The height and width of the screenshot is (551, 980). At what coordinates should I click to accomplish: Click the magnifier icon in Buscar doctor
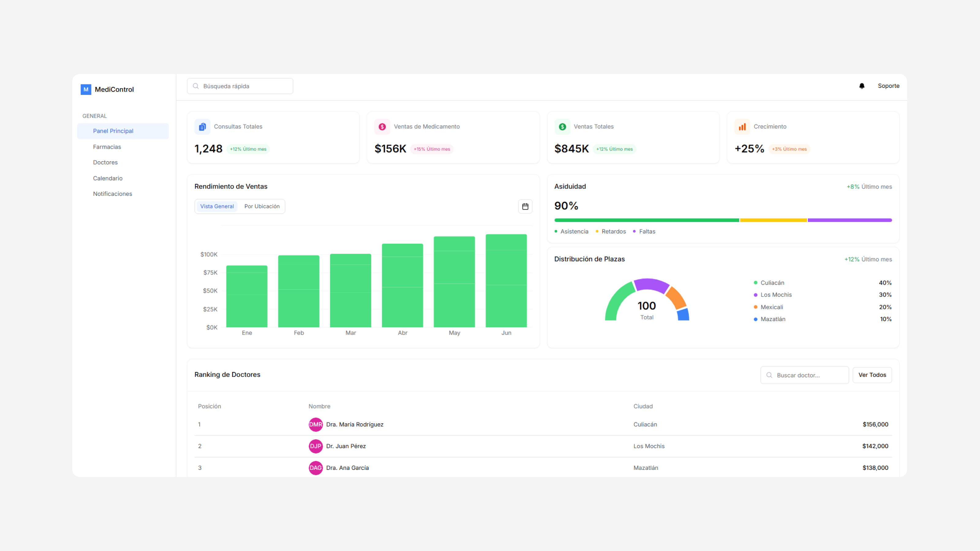pyautogui.click(x=769, y=375)
